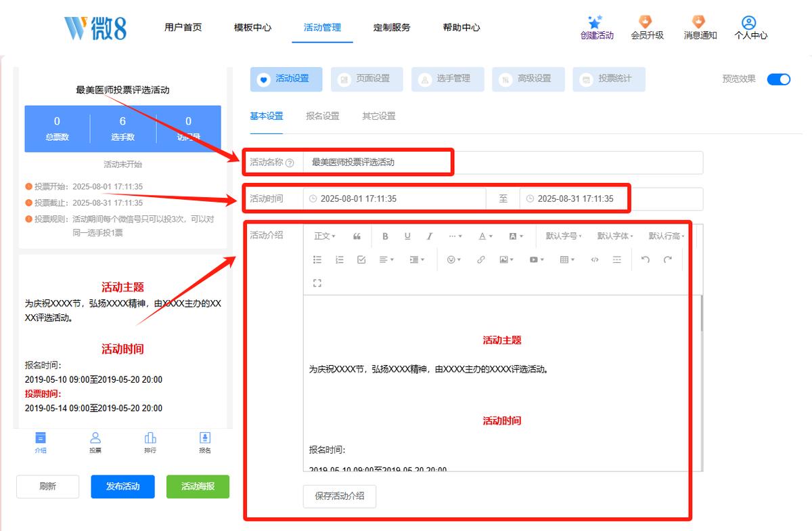Click the 刷新 button
This screenshot has height=531, width=812.
coord(48,486)
